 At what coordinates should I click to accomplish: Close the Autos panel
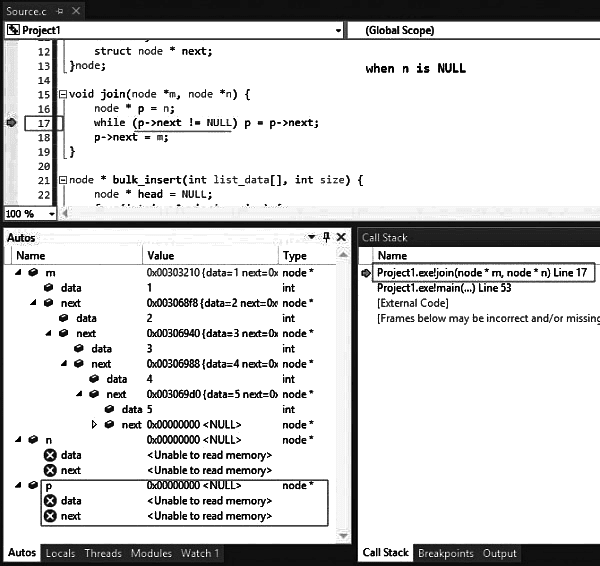click(341, 237)
